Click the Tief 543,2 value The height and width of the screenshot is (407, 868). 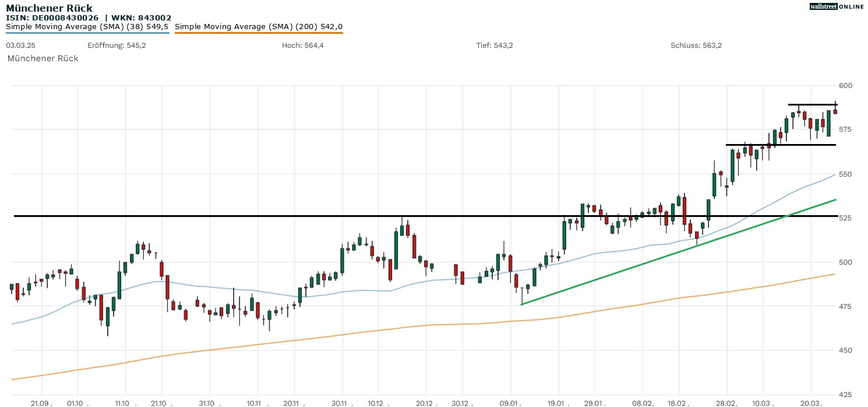[495, 45]
